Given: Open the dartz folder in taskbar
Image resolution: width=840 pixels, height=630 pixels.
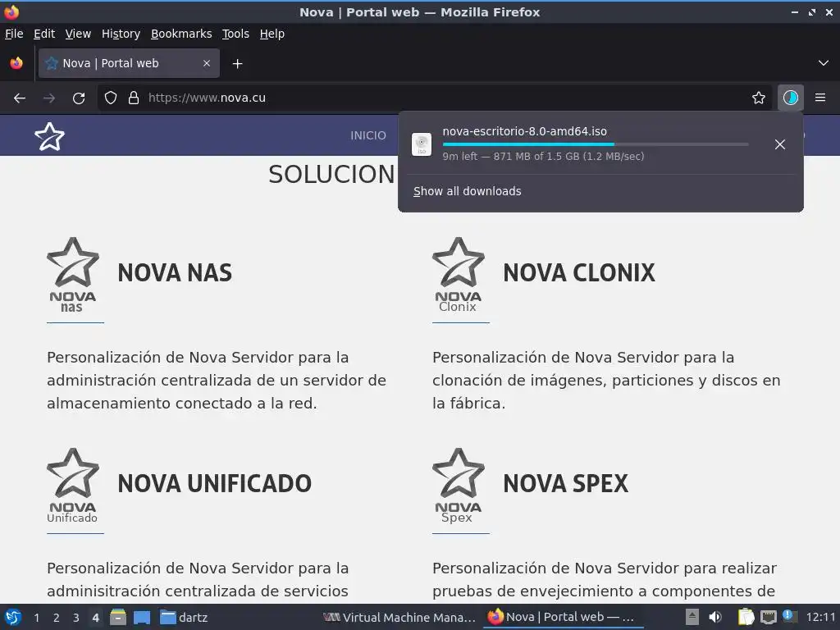Looking at the screenshot, I should click(184, 617).
